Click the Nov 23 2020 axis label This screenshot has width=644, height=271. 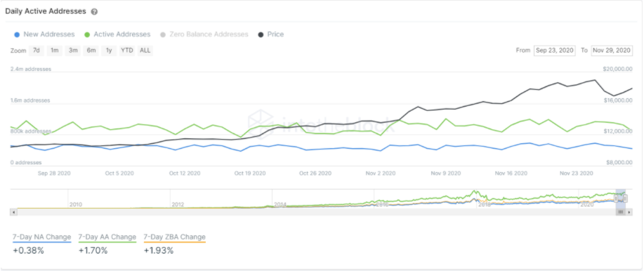[577, 173]
